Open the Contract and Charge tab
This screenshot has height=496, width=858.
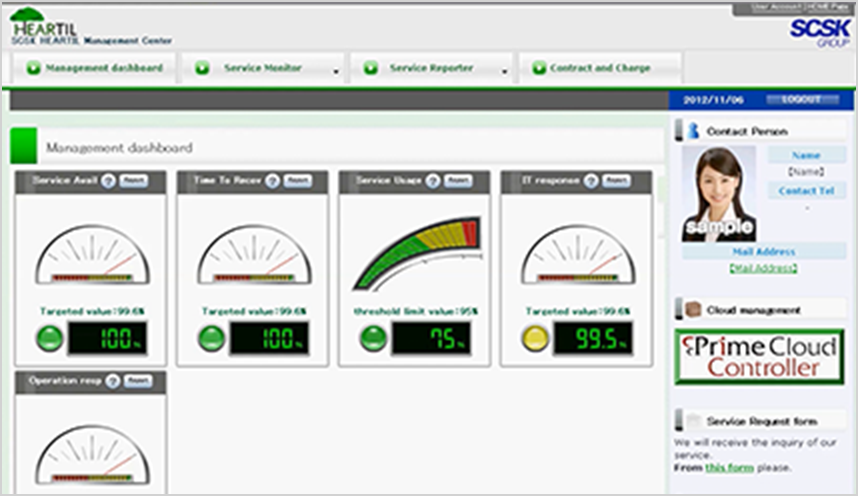[x=600, y=68]
